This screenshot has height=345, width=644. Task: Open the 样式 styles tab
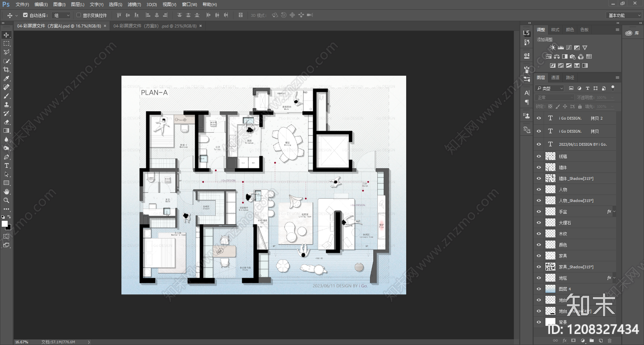(x=555, y=30)
